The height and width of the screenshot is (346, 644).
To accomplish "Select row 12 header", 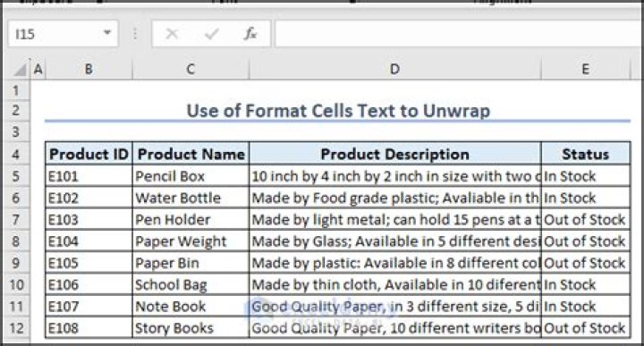I will click(x=15, y=328).
